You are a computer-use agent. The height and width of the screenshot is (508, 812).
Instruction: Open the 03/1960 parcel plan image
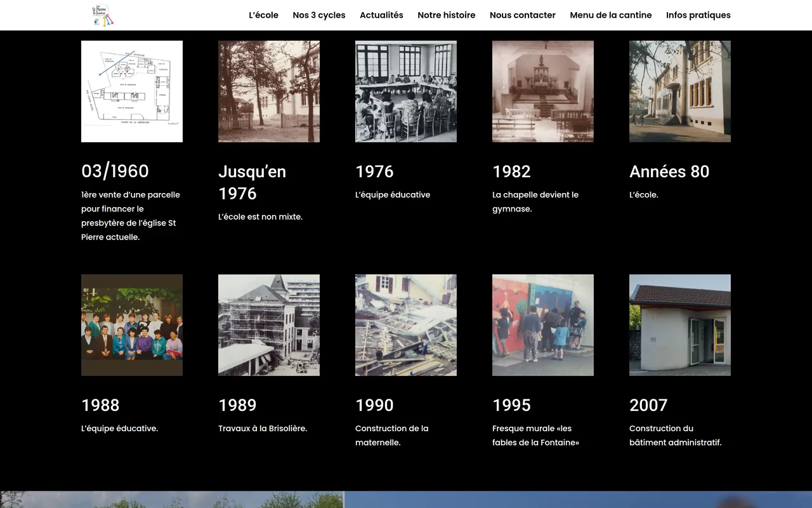tap(132, 91)
